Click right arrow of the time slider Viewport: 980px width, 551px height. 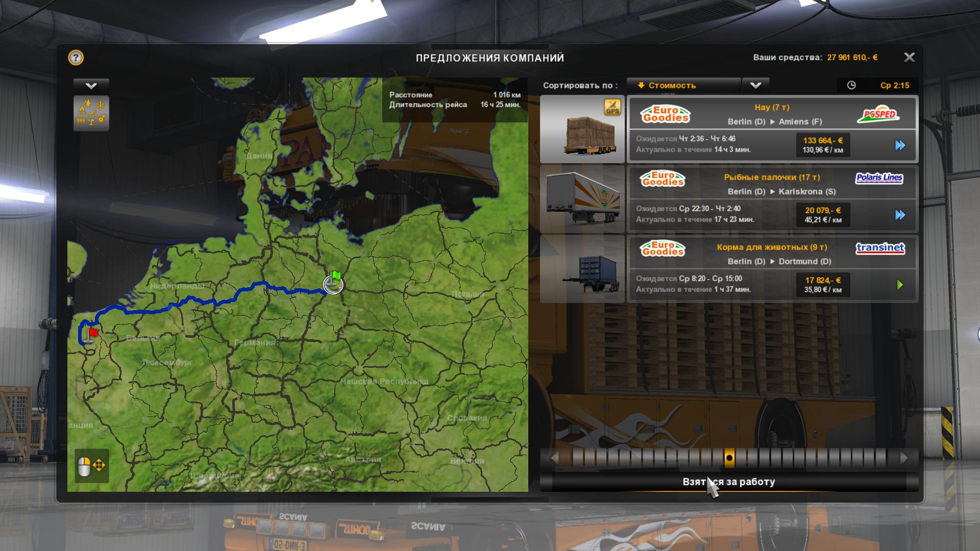tap(904, 458)
